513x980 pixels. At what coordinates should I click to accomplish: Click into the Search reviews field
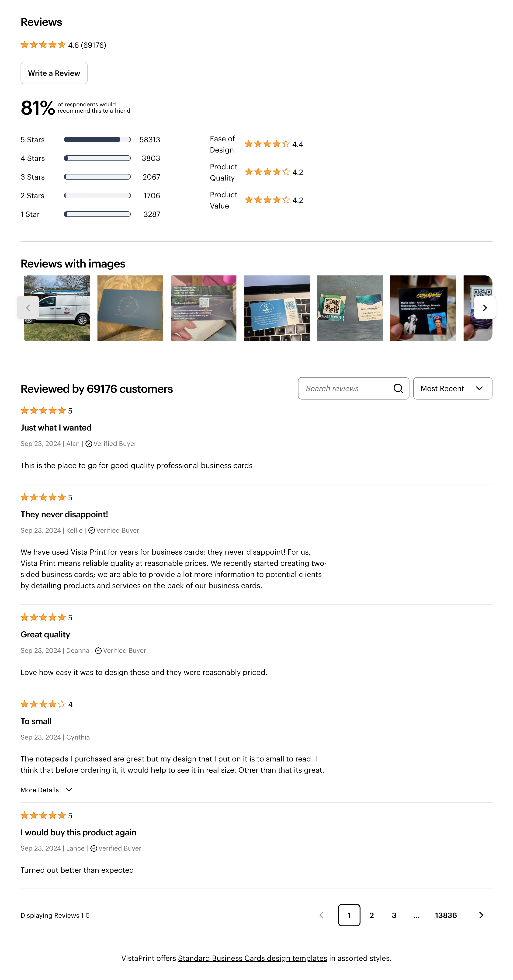coord(345,388)
